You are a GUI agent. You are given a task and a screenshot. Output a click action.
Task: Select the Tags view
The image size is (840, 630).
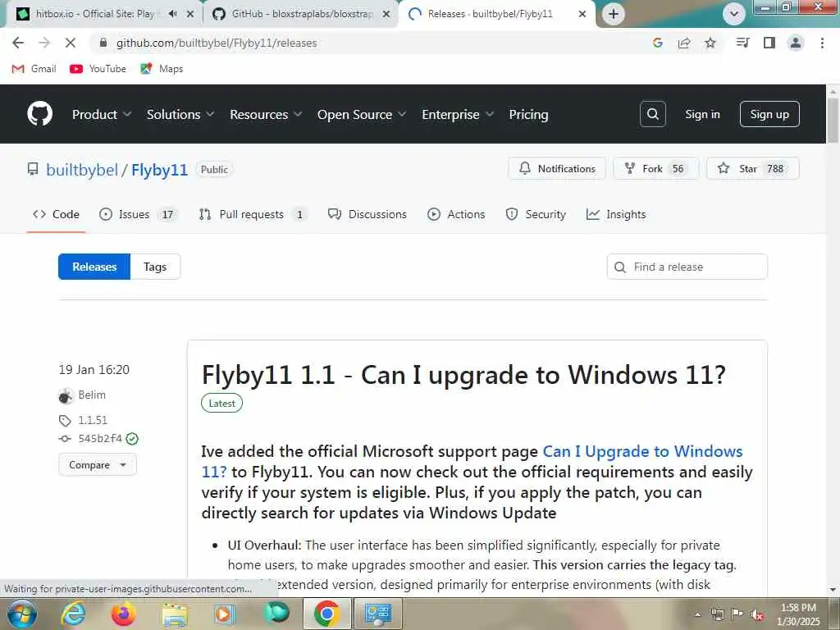(x=155, y=267)
